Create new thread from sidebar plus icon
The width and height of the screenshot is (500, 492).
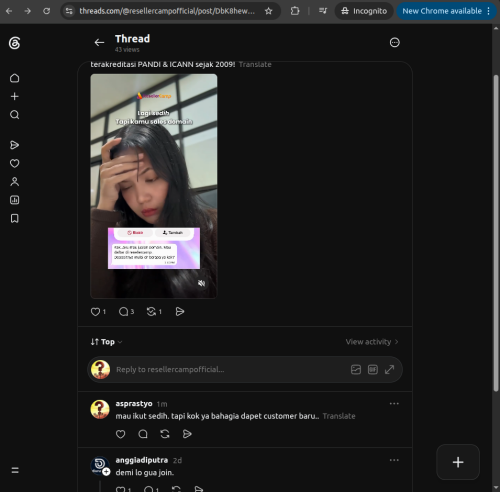coord(14,96)
